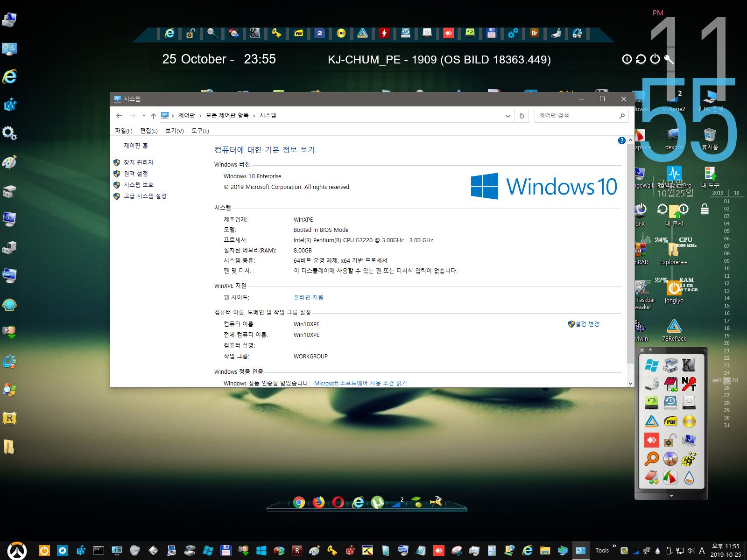
Task: Click 모든 제어판 항목 breadcrumb in the address bar
Action: click(x=227, y=115)
